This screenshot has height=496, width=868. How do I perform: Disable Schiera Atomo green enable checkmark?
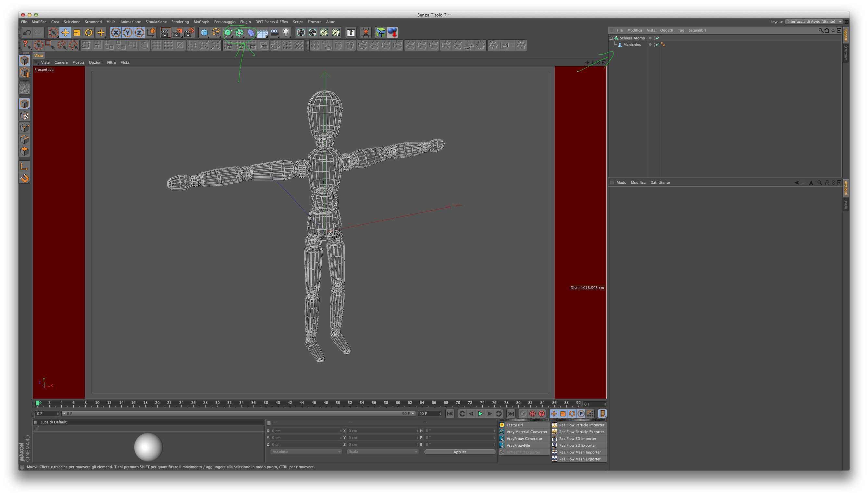(x=657, y=38)
